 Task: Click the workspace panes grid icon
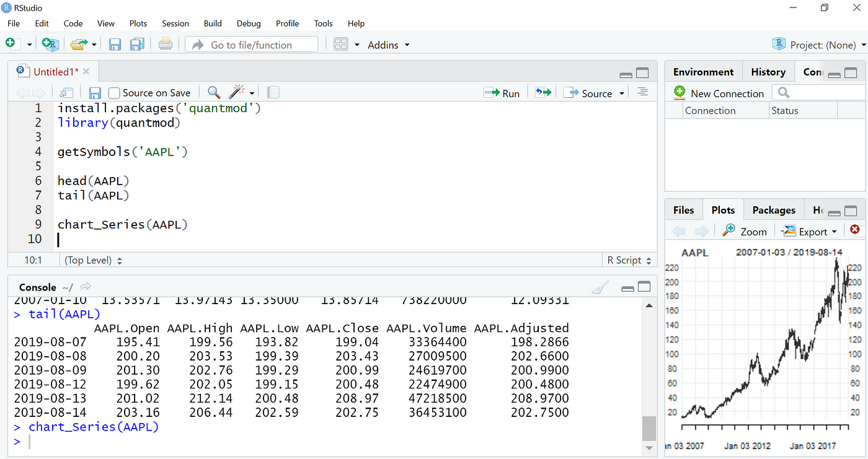341,44
